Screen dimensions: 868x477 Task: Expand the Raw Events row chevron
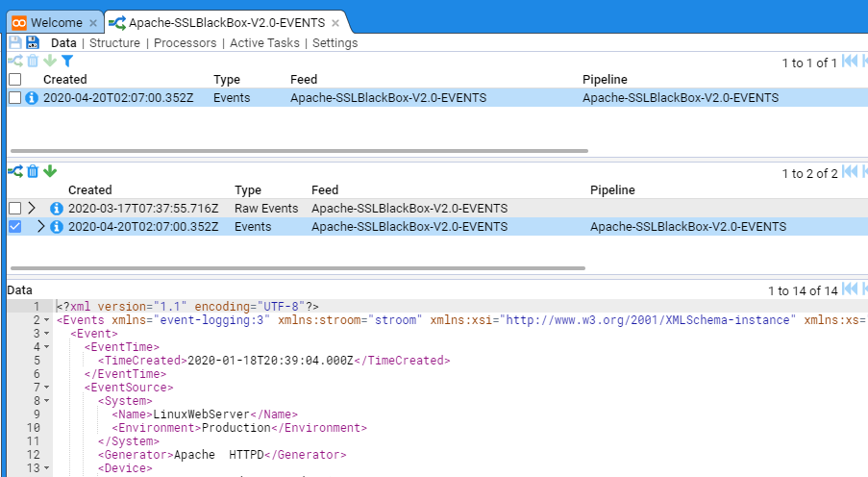[x=32, y=209]
